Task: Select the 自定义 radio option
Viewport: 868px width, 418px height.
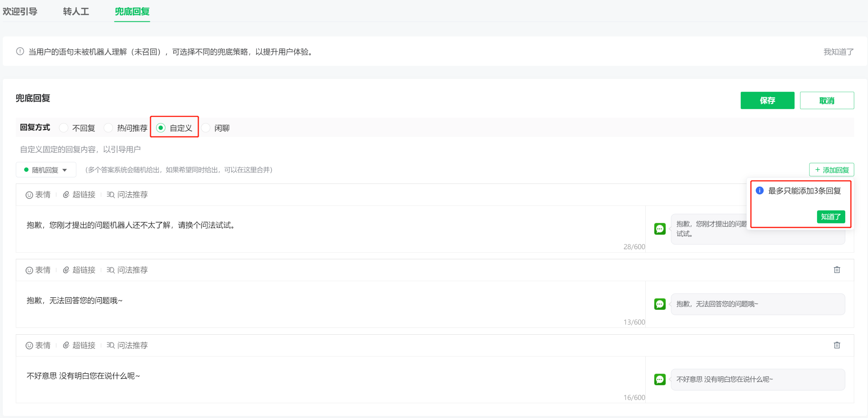Action: [161, 128]
